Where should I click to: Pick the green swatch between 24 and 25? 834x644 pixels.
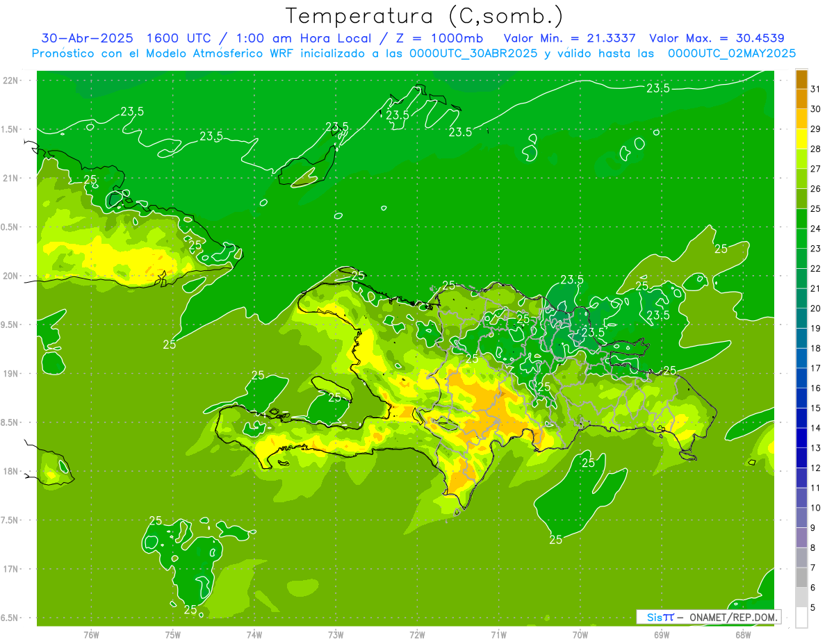point(801,219)
